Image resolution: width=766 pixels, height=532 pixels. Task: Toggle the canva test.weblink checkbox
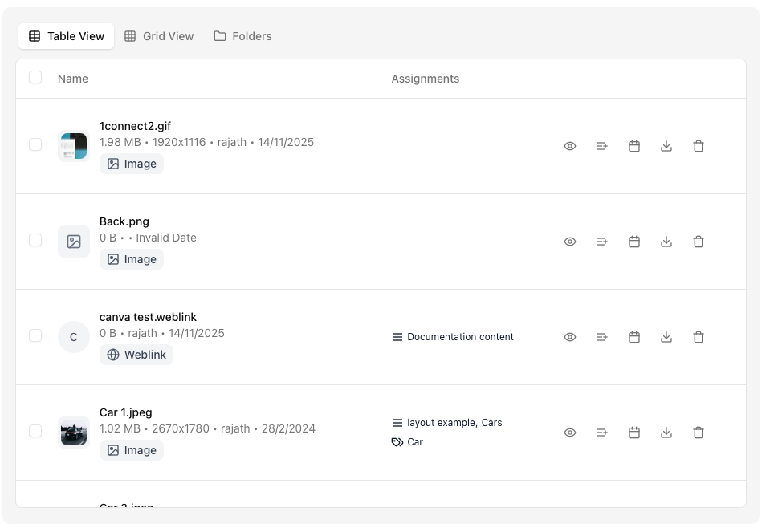tap(35, 335)
